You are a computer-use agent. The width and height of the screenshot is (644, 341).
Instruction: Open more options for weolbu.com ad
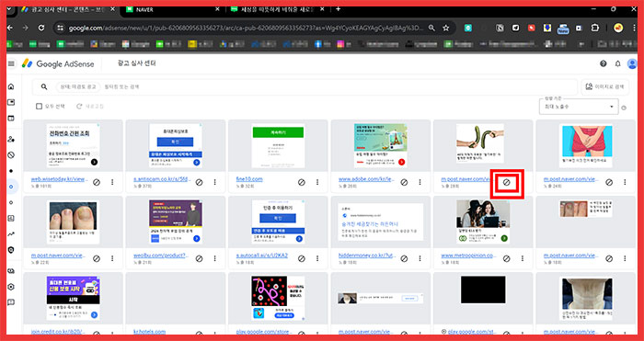pyautogui.click(x=214, y=258)
